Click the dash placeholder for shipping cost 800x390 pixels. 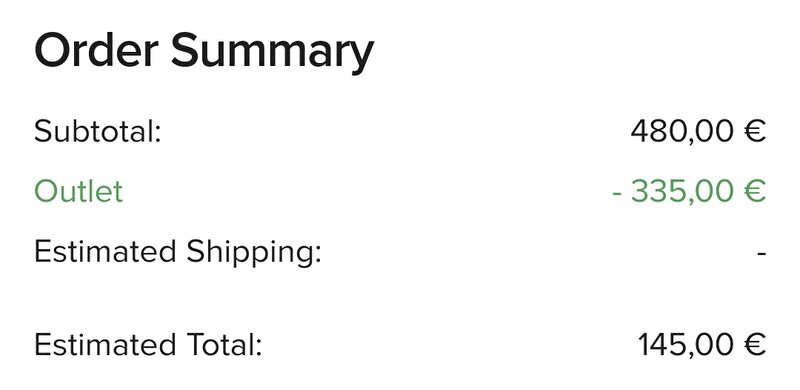(762, 254)
